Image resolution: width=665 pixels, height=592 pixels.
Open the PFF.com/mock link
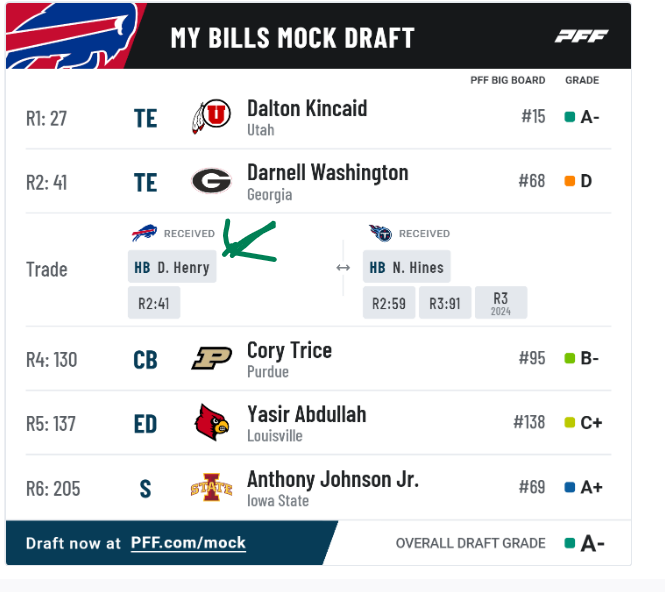tap(188, 543)
